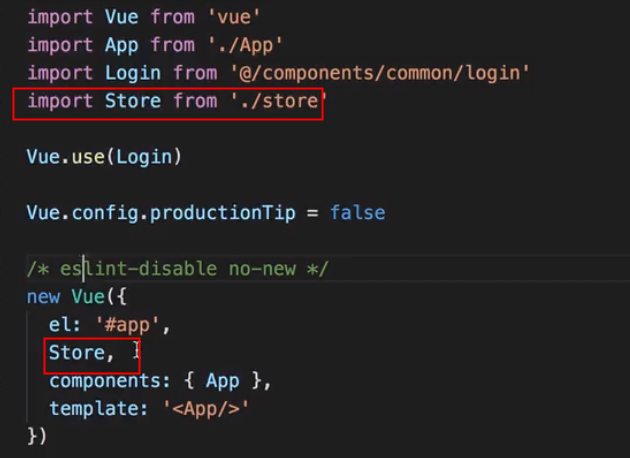Click the el: '#app' property line
This screenshot has width=630, height=458.
(x=110, y=325)
